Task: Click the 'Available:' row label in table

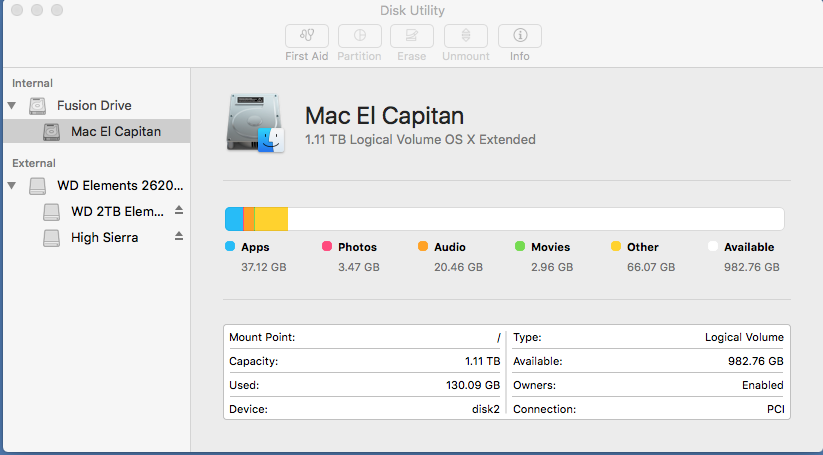Action: click(537, 362)
